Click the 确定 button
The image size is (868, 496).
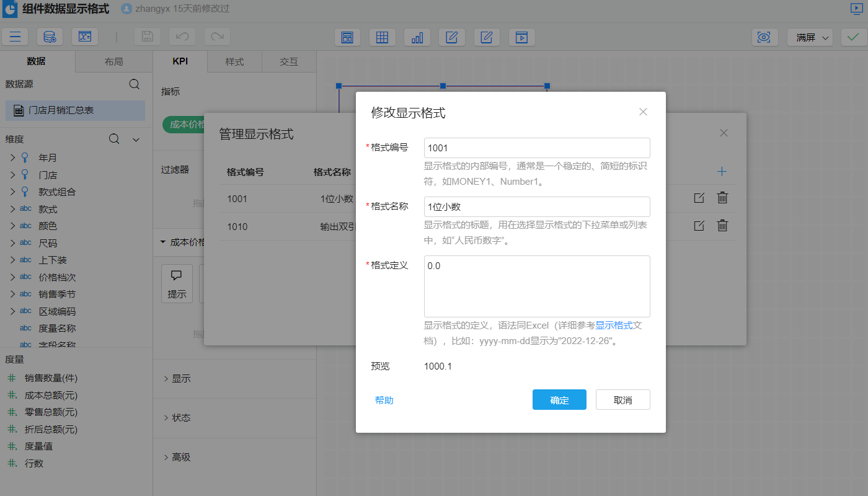tap(559, 399)
